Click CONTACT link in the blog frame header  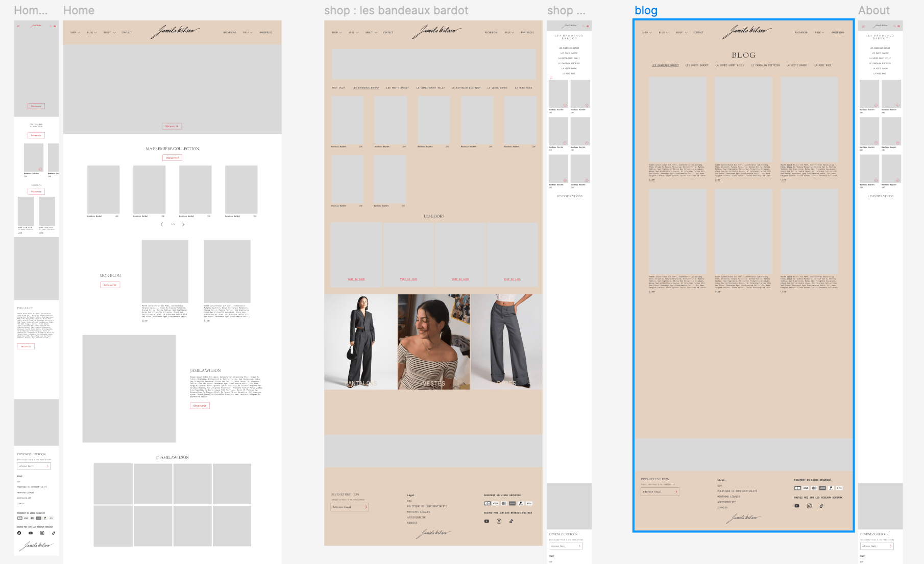(698, 33)
